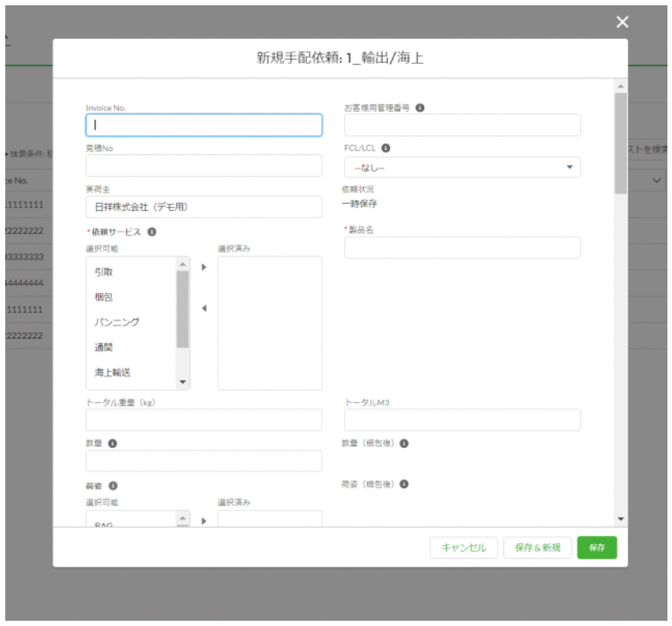
Task: Click the キャンセル button
Action: 464,547
